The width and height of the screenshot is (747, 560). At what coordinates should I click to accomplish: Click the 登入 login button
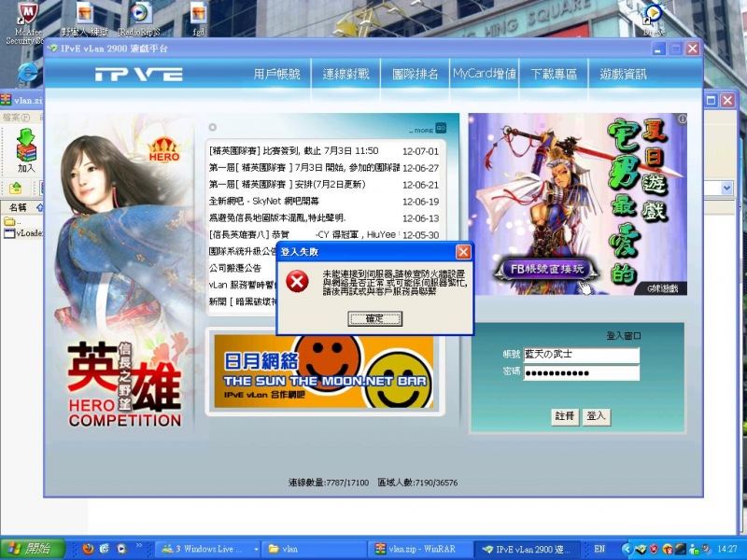596,416
